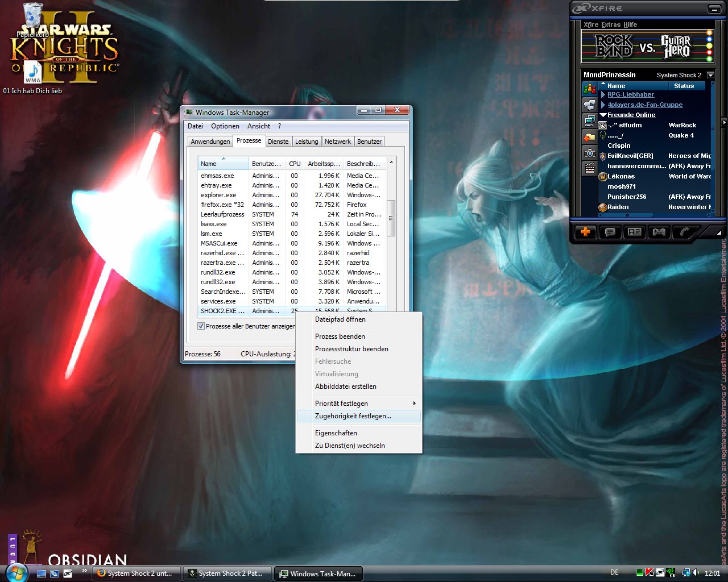Switch to System Shock 2 Pat... taskbar button
The height and width of the screenshot is (582, 728).
point(227,573)
